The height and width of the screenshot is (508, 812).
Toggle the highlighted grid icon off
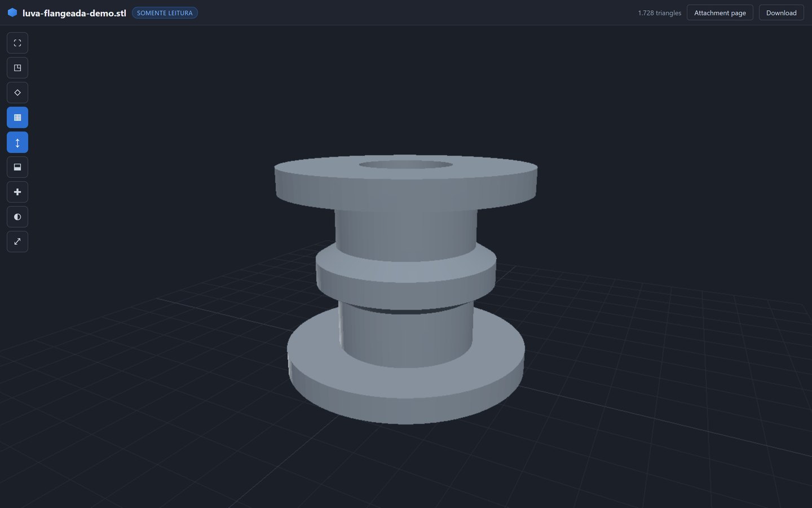pyautogui.click(x=17, y=117)
